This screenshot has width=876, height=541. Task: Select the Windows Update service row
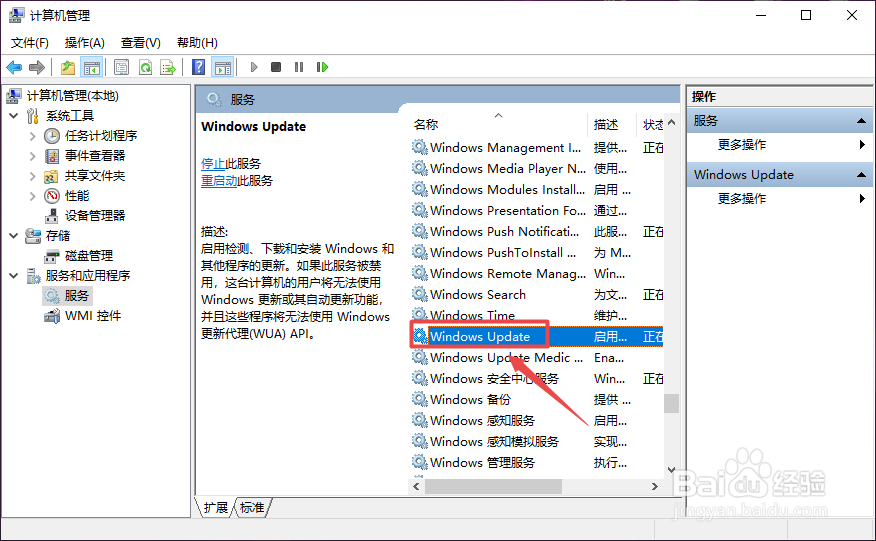click(537, 336)
